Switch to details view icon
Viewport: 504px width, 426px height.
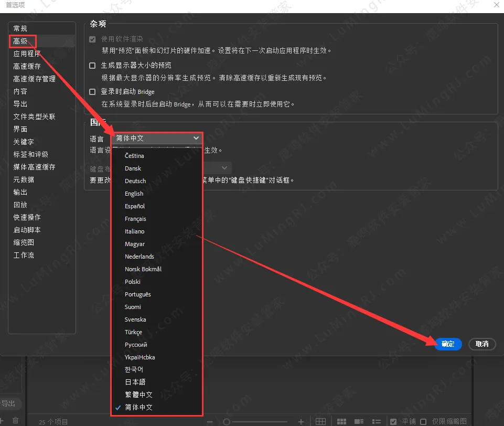pyautogui.click(x=359, y=422)
